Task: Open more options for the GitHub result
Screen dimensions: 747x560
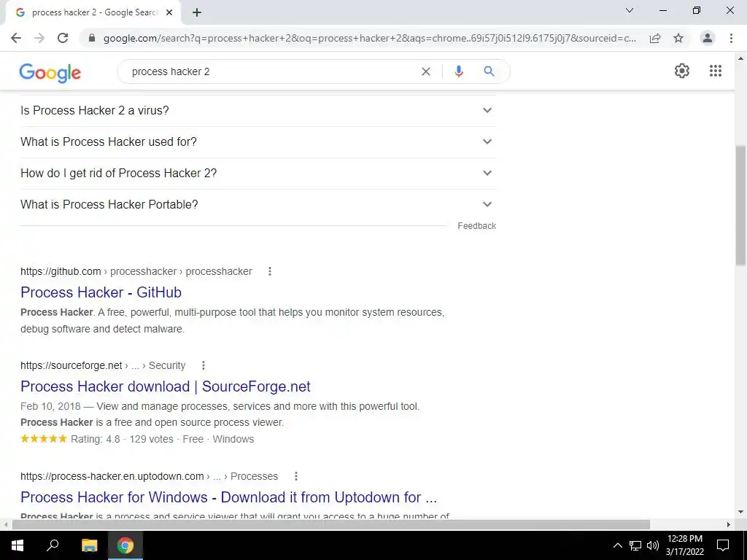Action: tap(270, 271)
